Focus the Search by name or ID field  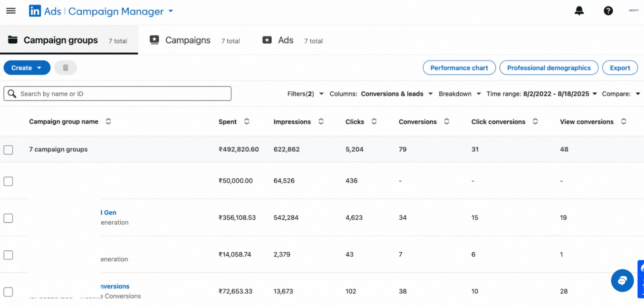[118, 94]
